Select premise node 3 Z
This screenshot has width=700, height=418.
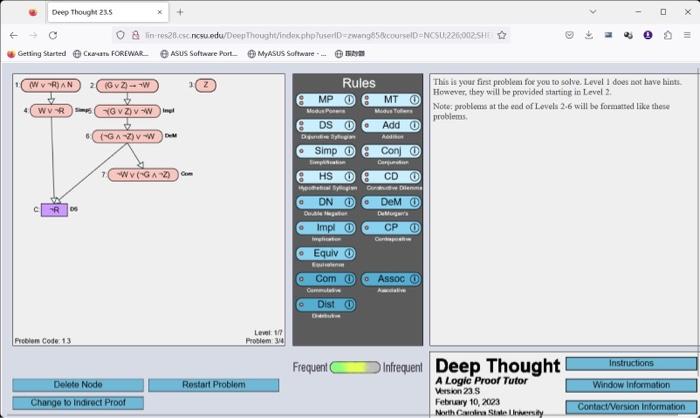(x=206, y=85)
